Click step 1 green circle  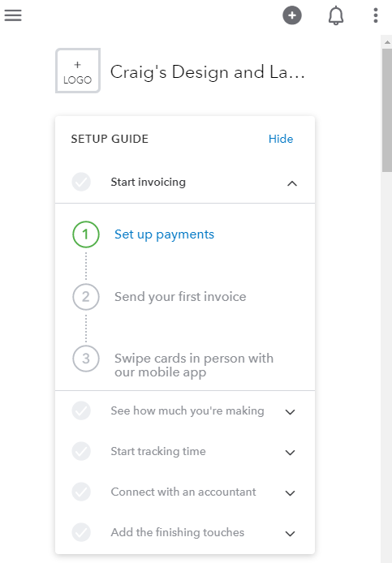coord(86,234)
